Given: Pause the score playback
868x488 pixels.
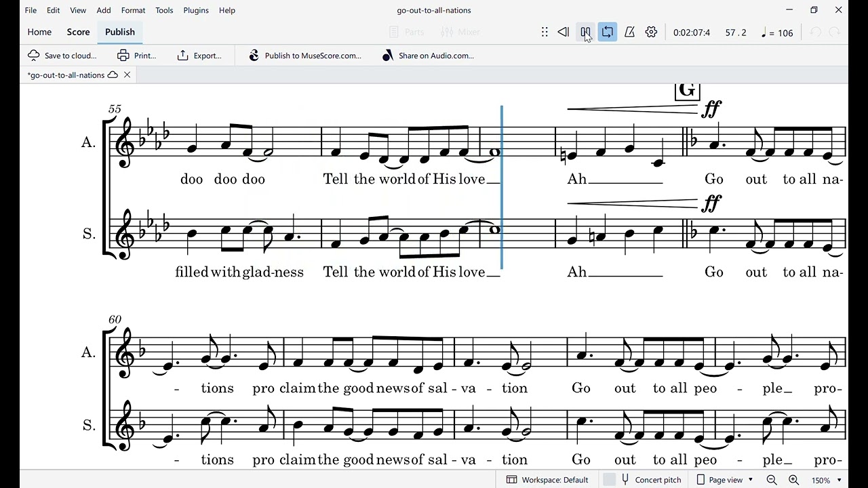Looking at the screenshot, I should coord(585,32).
